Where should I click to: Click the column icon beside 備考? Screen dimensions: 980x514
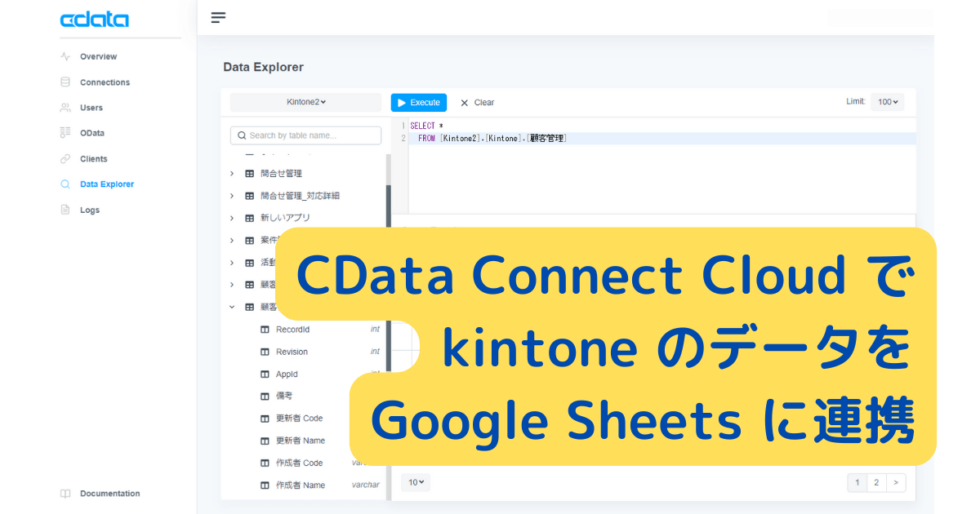[265, 396]
